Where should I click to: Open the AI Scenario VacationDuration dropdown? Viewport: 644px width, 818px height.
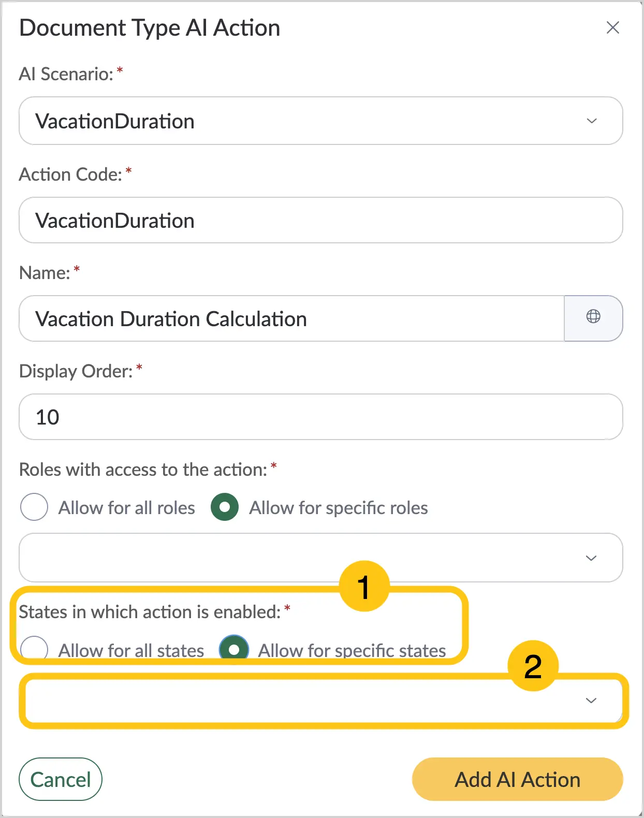point(320,121)
